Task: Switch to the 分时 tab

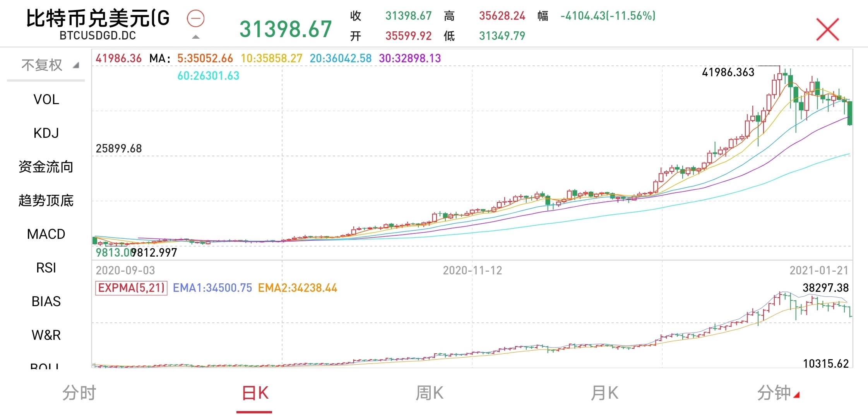Action: tap(79, 392)
